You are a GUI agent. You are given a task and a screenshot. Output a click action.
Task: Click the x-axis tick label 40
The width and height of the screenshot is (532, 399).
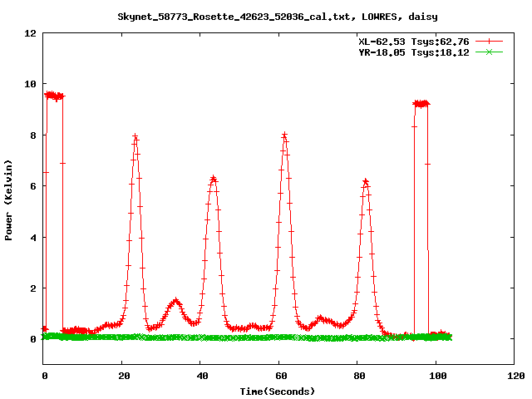[x=203, y=376]
